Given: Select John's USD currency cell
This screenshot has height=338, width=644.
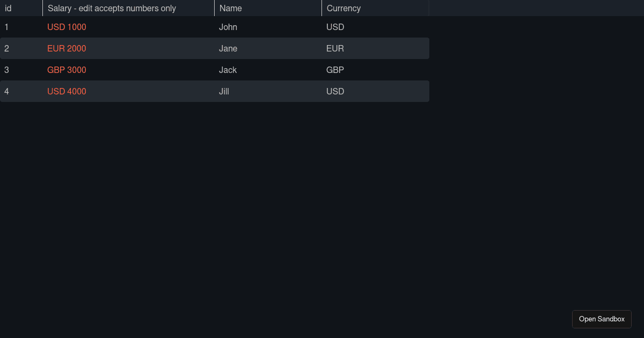Looking at the screenshot, I should [x=376, y=27].
